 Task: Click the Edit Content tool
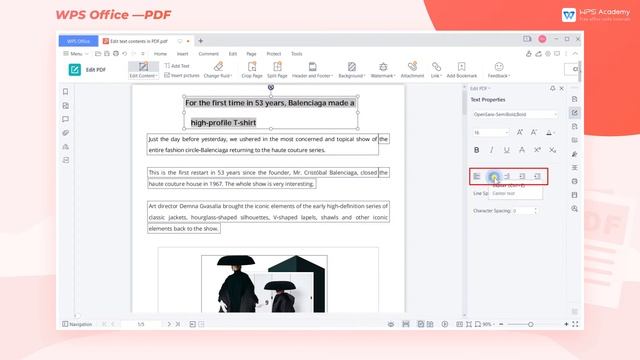(x=143, y=70)
